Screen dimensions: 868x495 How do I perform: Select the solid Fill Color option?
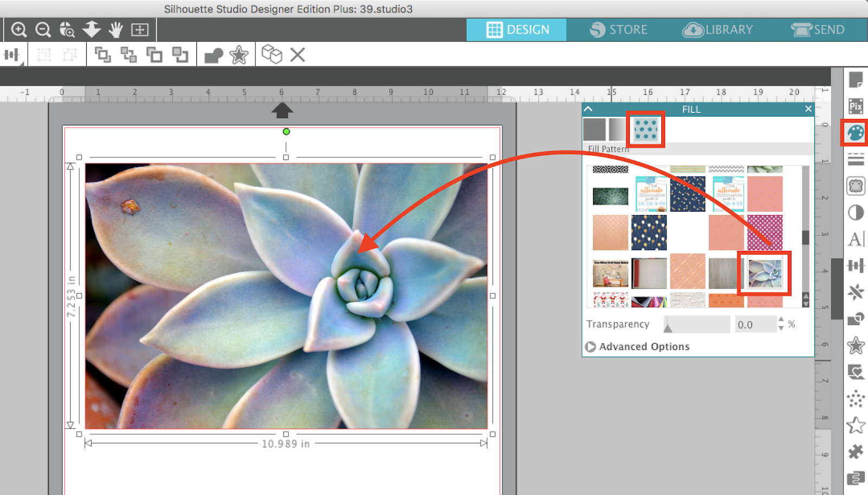click(x=595, y=130)
